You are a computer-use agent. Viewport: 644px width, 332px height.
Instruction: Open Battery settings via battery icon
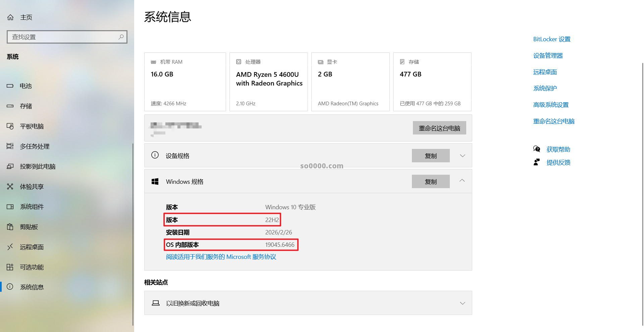click(10, 86)
